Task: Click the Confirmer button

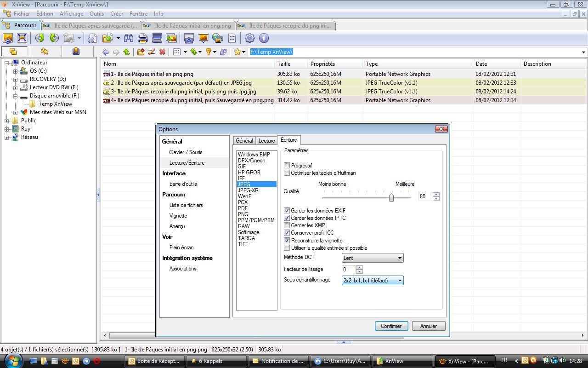Action: tap(391, 326)
